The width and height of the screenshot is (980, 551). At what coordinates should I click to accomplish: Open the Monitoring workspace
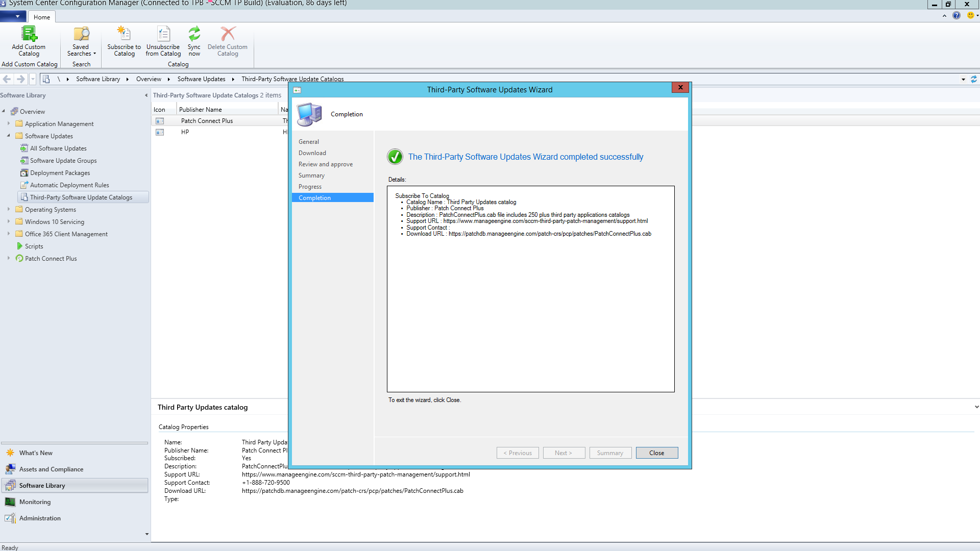coord(35,502)
